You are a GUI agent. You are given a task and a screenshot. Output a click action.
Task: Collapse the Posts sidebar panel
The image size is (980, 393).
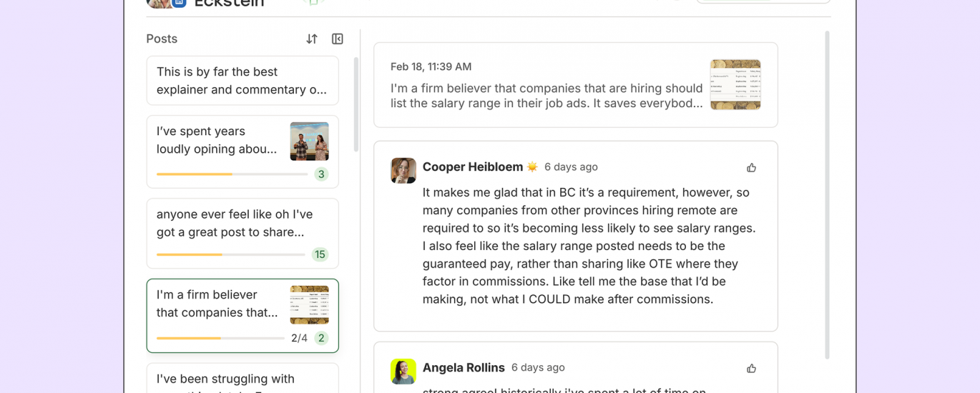click(x=338, y=39)
